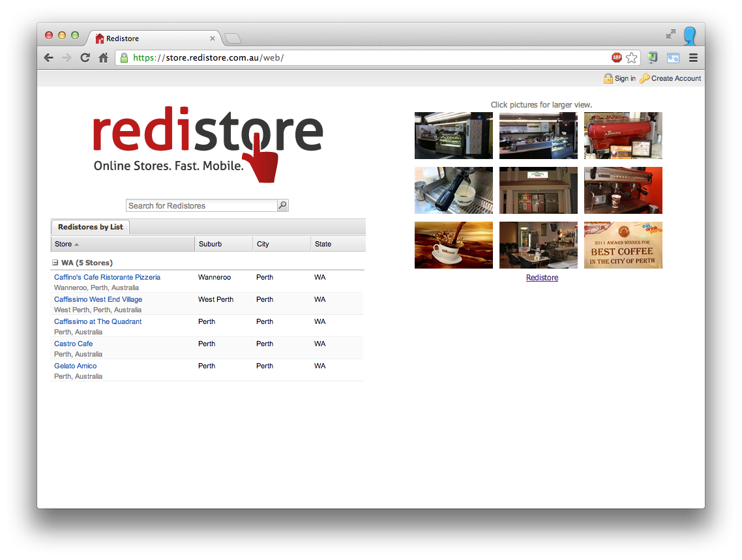Sort by the City column header
Screen dimensions: 742x560
pos(282,244)
